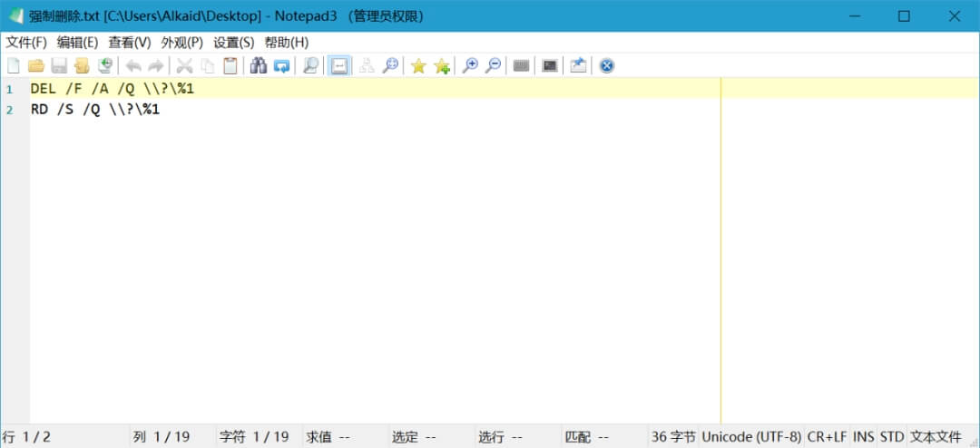Zoom in using the magnifier plus icon

[470, 65]
